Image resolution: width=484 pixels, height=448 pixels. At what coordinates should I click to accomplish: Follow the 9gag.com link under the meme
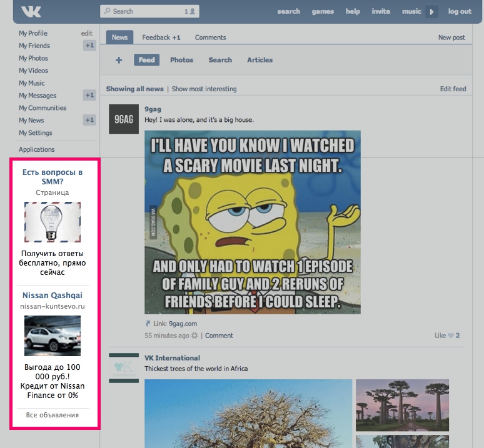183,324
